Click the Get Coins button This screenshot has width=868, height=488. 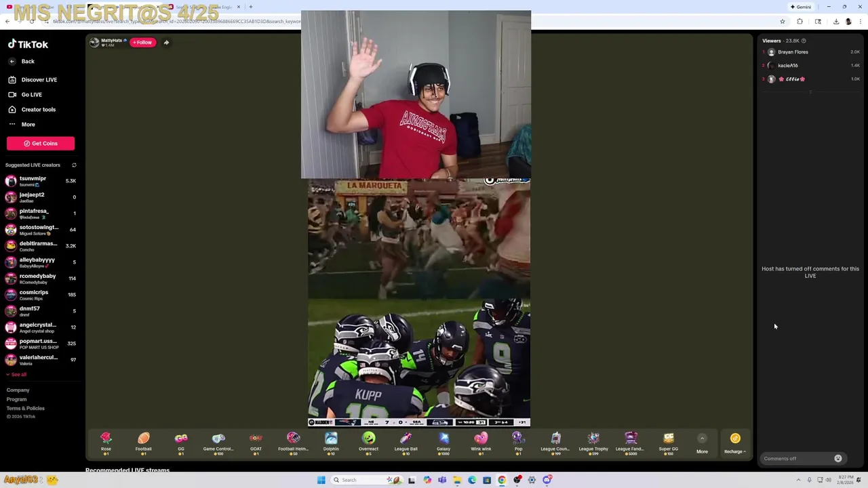click(41, 143)
